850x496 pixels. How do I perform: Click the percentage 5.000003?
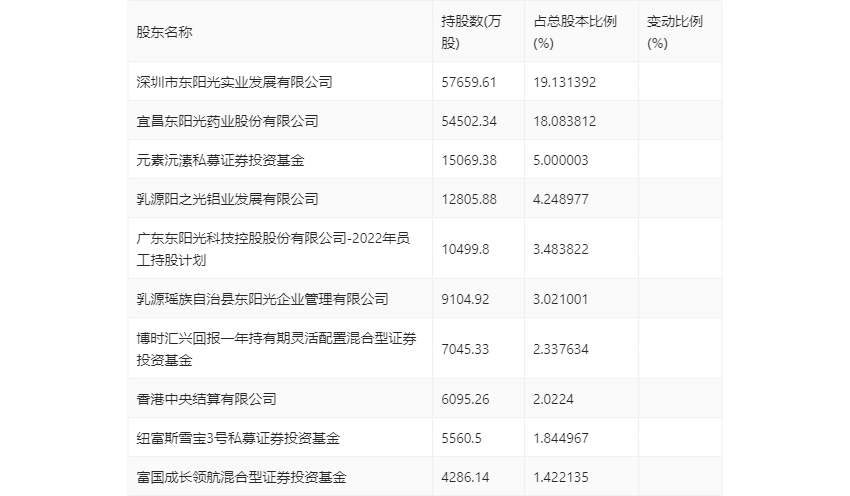click(561, 160)
